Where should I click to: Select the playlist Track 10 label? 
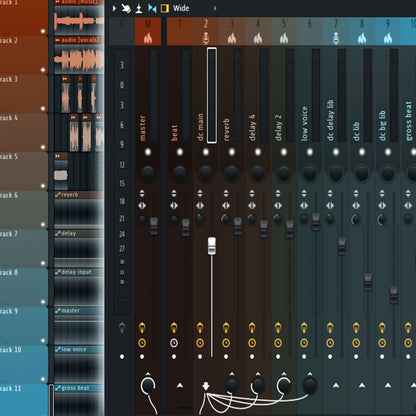click(10, 350)
